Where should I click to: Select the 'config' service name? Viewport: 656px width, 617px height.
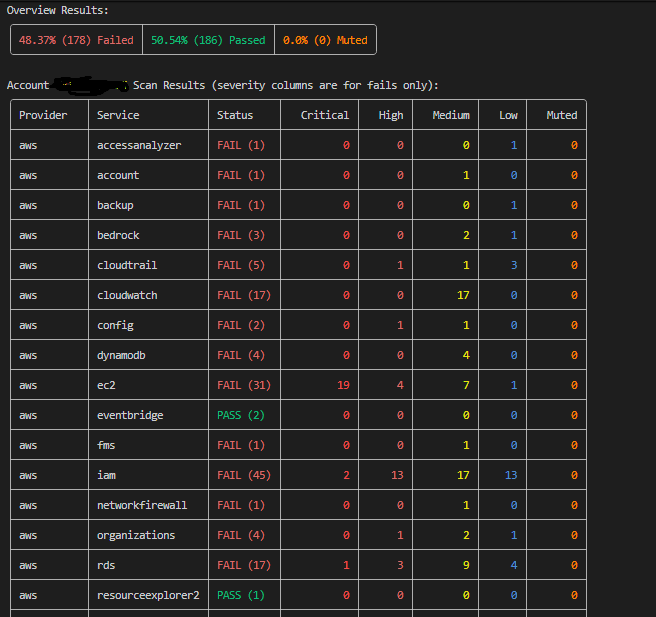[115, 325]
